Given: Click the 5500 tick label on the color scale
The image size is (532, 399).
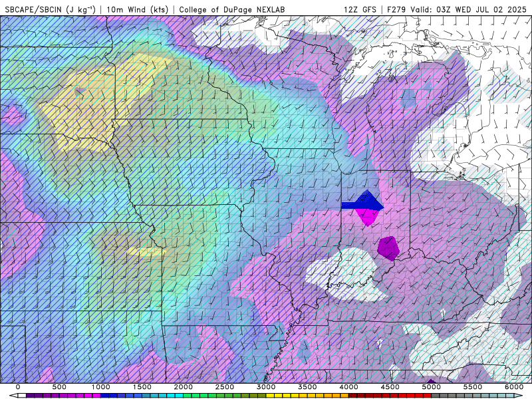Looking at the screenshot, I should (x=473, y=387).
